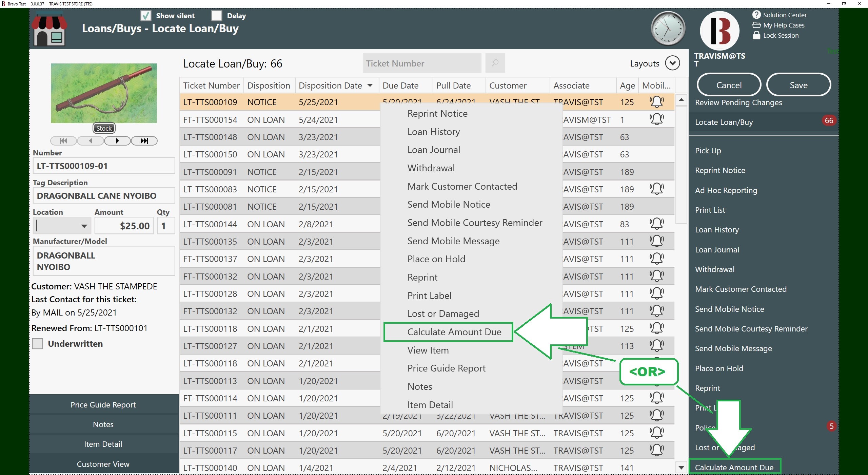Go to last item image

(x=144, y=141)
